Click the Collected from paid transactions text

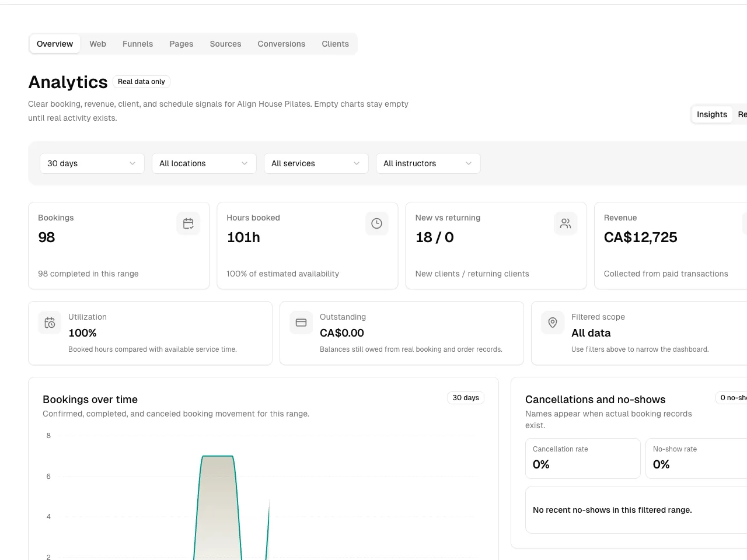click(666, 274)
